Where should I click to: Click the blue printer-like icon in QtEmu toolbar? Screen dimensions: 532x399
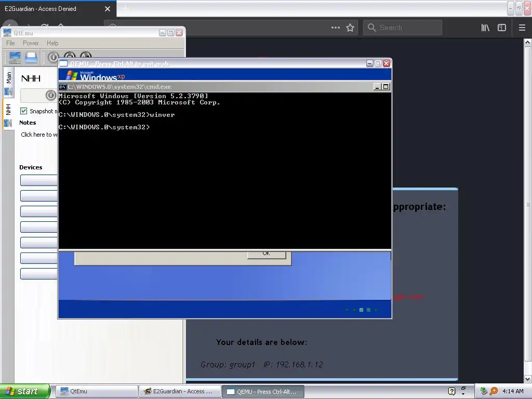point(31,57)
